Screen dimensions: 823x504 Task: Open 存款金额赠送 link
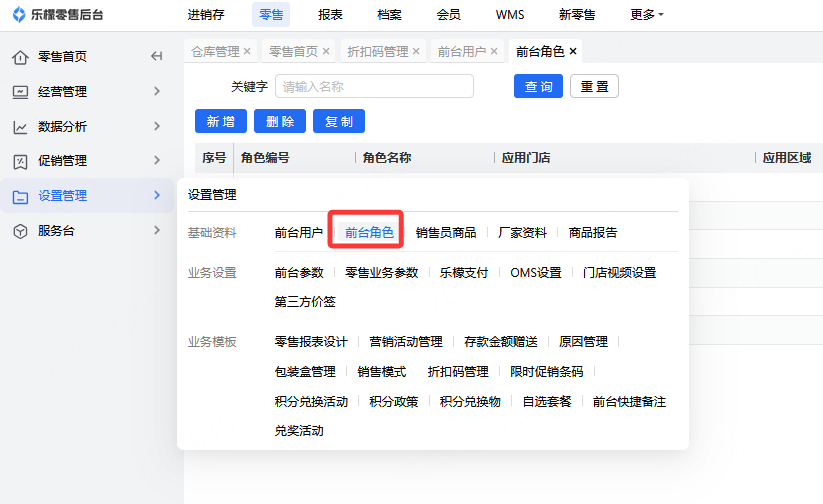click(501, 342)
